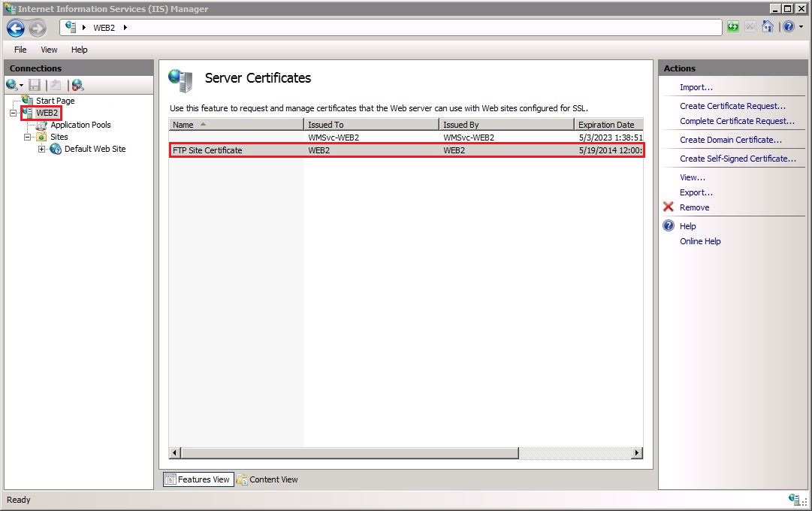Click the horizontal scrollbar right arrow
The image size is (812, 511).
pyautogui.click(x=637, y=453)
